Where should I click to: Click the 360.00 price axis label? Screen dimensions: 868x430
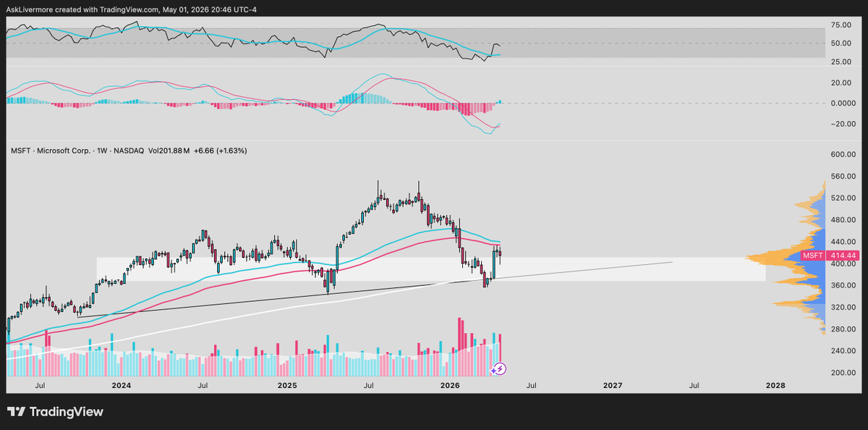[x=842, y=285]
